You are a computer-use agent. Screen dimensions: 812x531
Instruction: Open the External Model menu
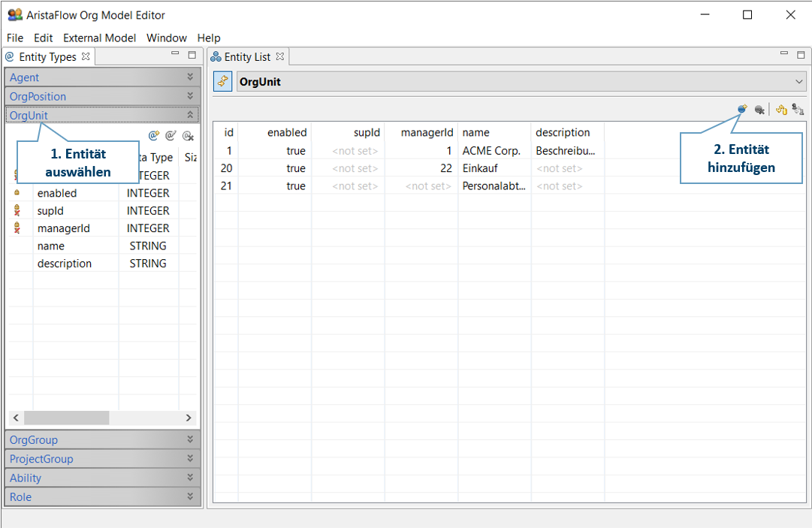[x=99, y=38]
